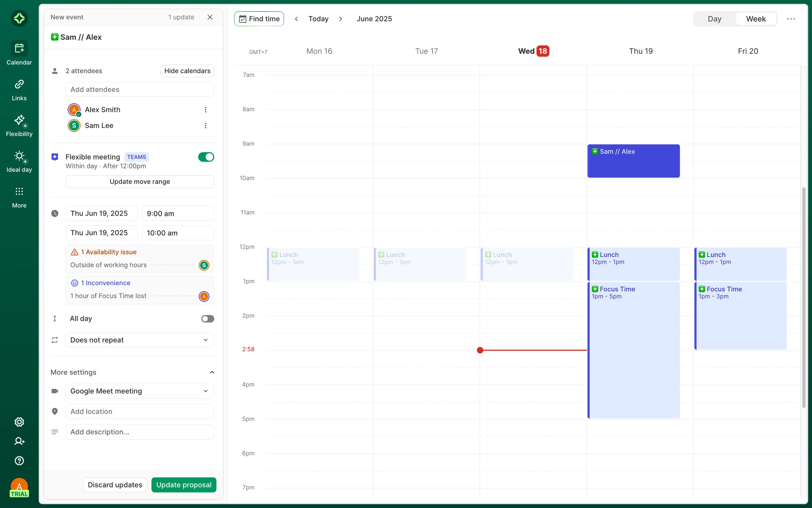Screen dimensions: 812x508
Task: Open the calendar overflow menu (three dots)
Action: click(x=791, y=19)
